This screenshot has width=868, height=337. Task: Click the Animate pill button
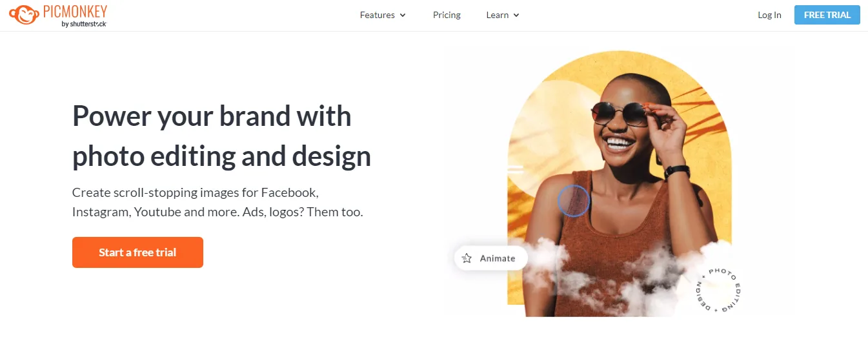tap(491, 258)
